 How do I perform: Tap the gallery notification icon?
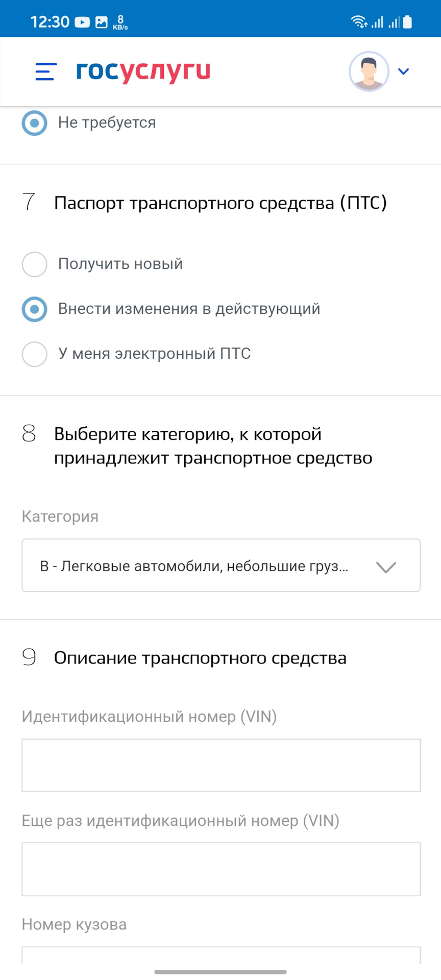(102, 22)
